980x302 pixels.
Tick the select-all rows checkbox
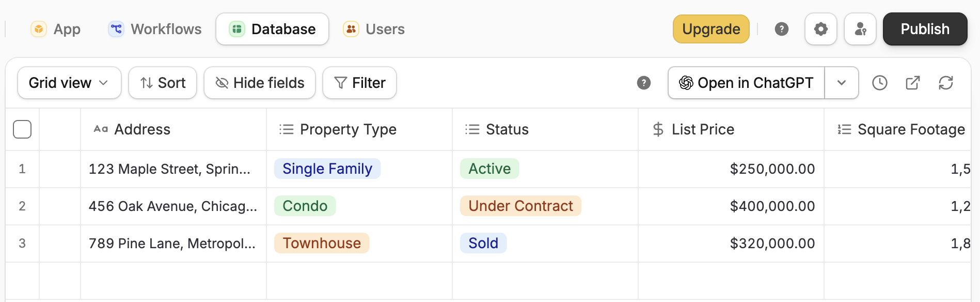[x=22, y=129]
